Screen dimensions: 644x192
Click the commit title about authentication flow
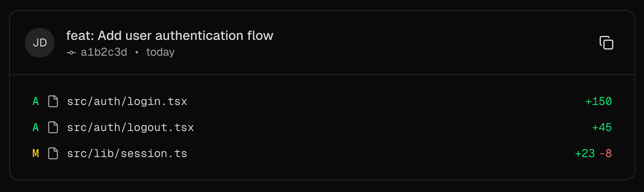point(169,36)
